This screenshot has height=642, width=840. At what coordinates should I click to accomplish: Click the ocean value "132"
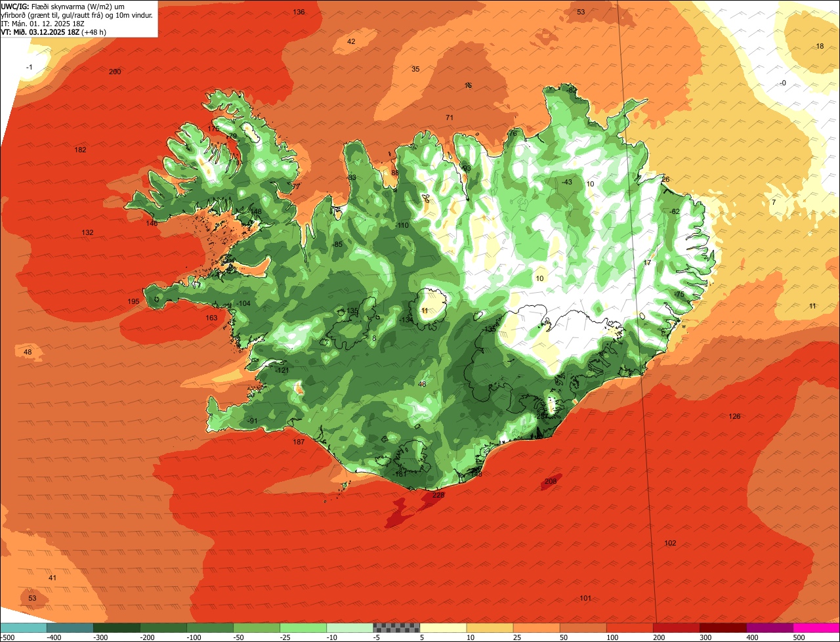pyautogui.click(x=87, y=232)
